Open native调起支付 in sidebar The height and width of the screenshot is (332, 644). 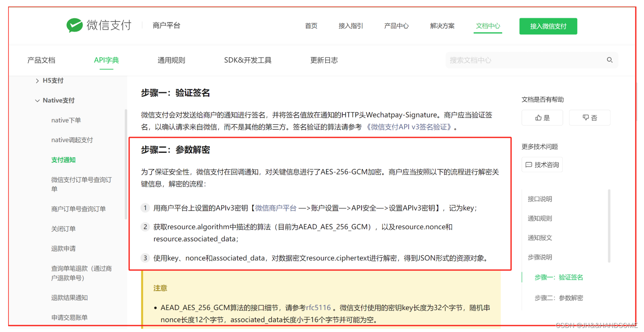[x=72, y=140]
